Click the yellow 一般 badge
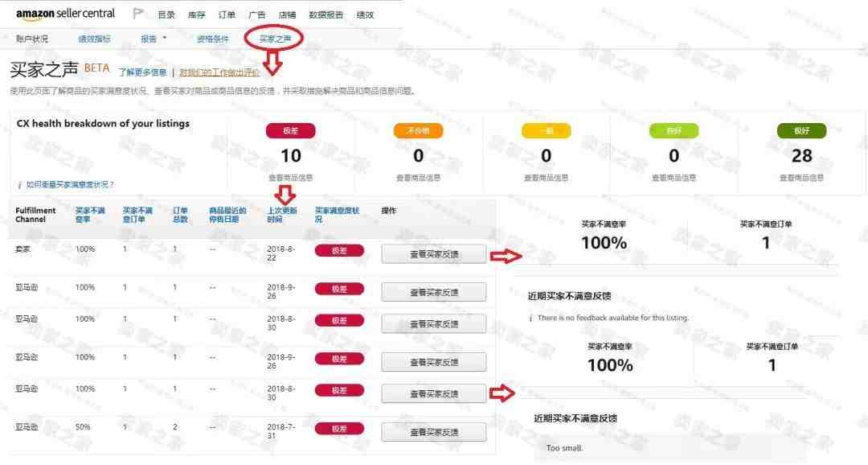 click(547, 131)
